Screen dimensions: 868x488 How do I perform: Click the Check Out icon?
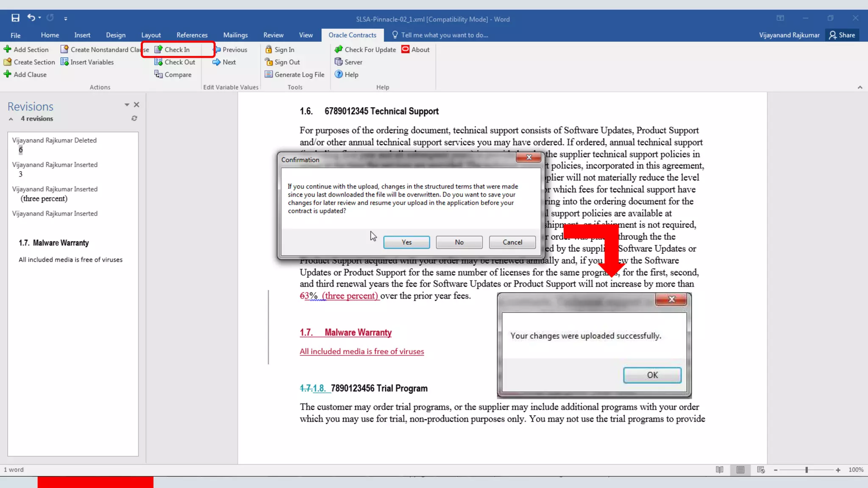tap(159, 62)
